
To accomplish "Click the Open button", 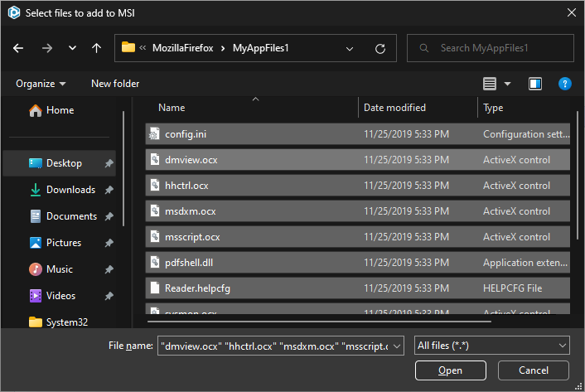I will coord(450,370).
